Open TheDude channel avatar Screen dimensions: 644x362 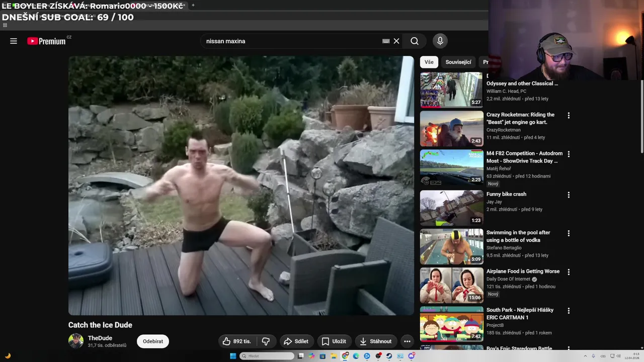click(76, 341)
